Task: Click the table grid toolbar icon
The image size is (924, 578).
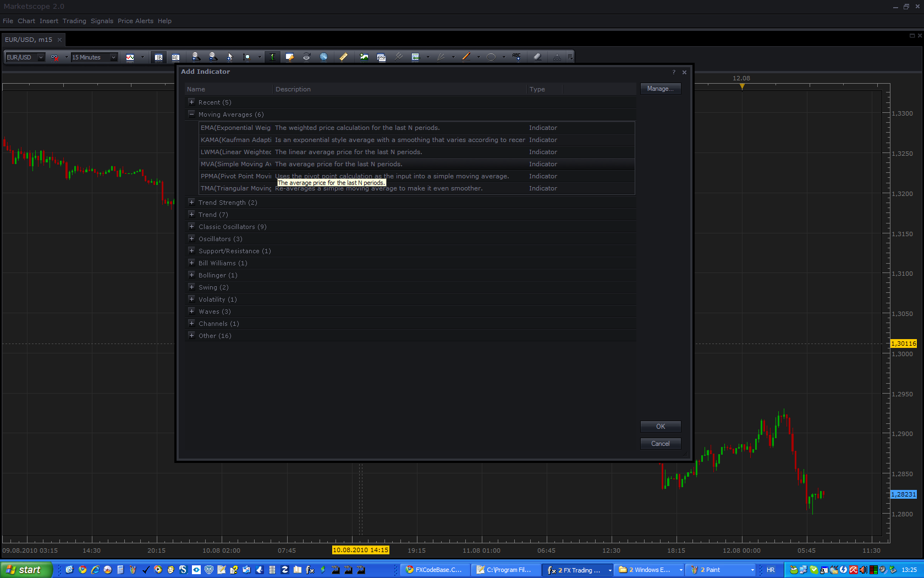Action: (x=415, y=57)
